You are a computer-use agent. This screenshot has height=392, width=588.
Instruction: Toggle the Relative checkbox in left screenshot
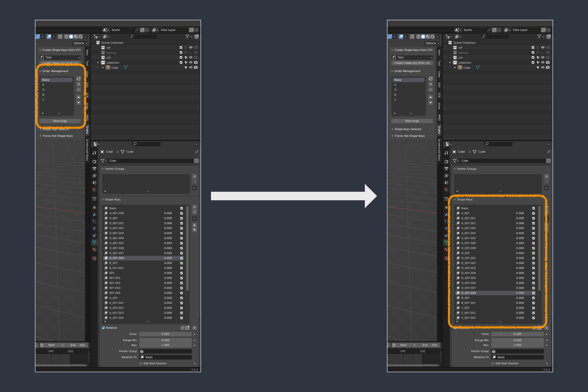coord(103,328)
